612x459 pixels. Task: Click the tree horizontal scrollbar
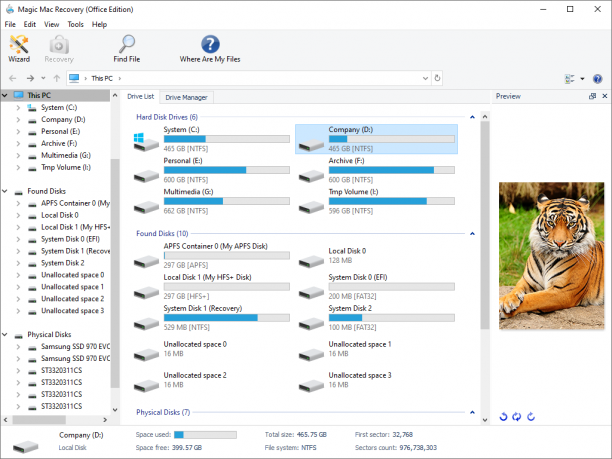39,420
